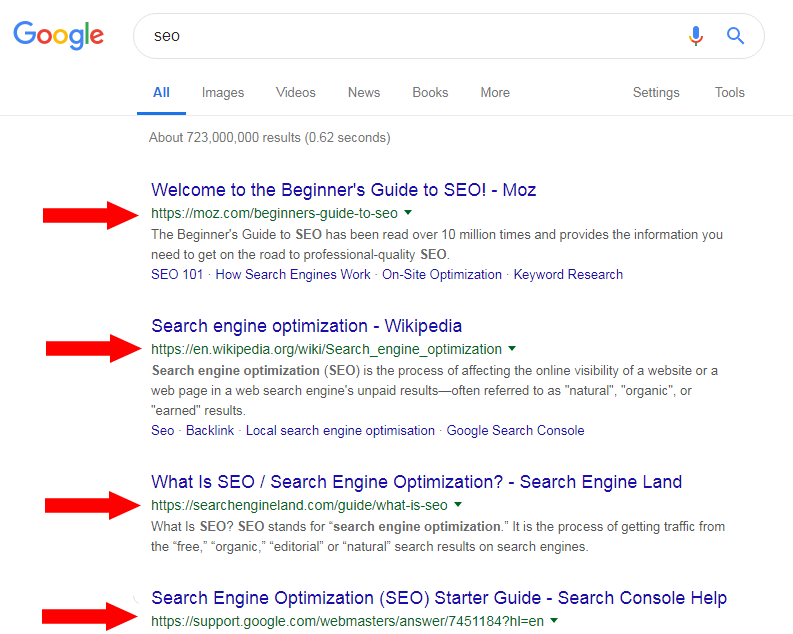
Task: Open Search engine optimization - Wikipedia result
Action: (x=306, y=326)
